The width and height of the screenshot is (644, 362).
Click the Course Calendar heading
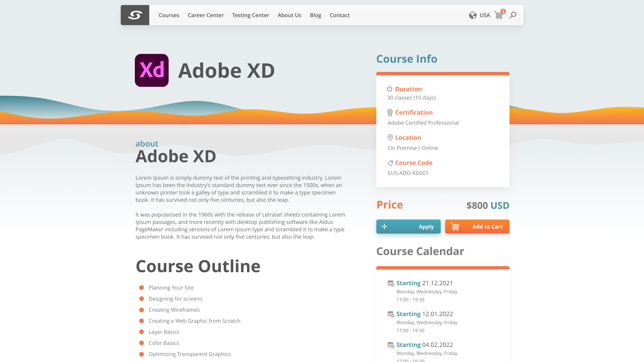pos(420,251)
